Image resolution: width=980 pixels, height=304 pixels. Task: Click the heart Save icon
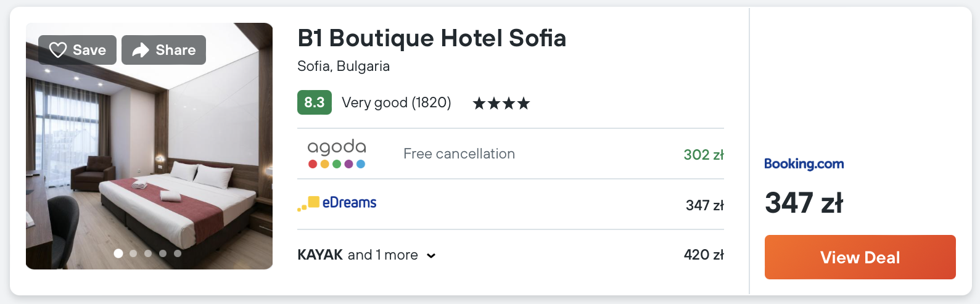[x=58, y=50]
